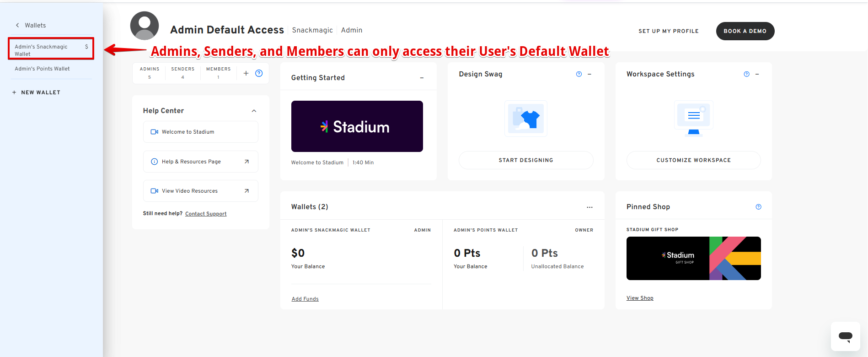Collapse the Help Center section
868x357 pixels.
click(x=254, y=111)
